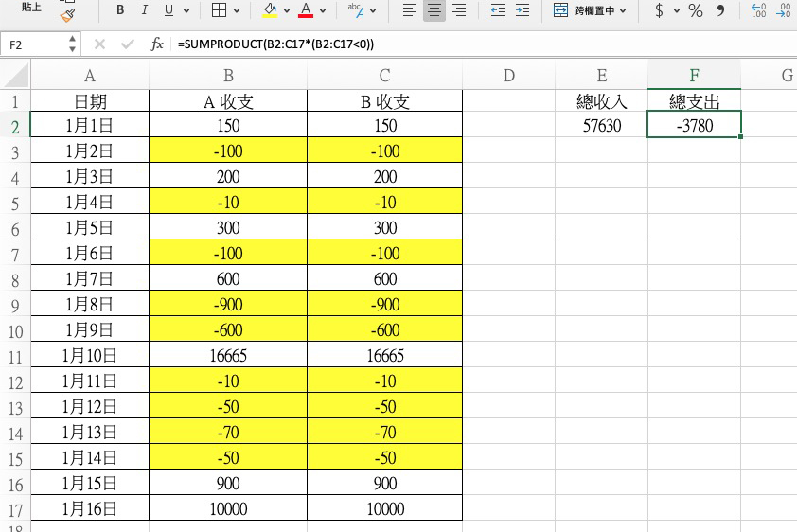This screenshot has height=532, width=797.
Task: Select cell with value -3780
Action: [695, 125]
